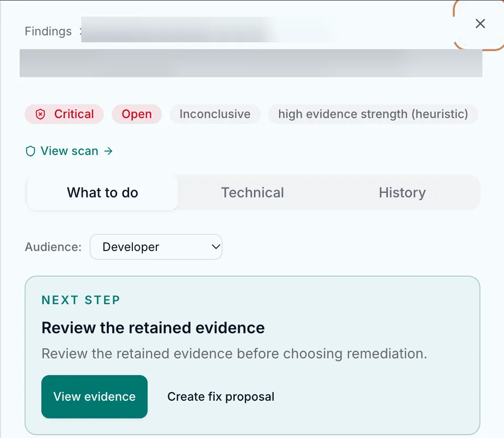This screenshot has width=504, height=438.
Task: Click the text about choosing remediation
Action: [x=234, y=354]
